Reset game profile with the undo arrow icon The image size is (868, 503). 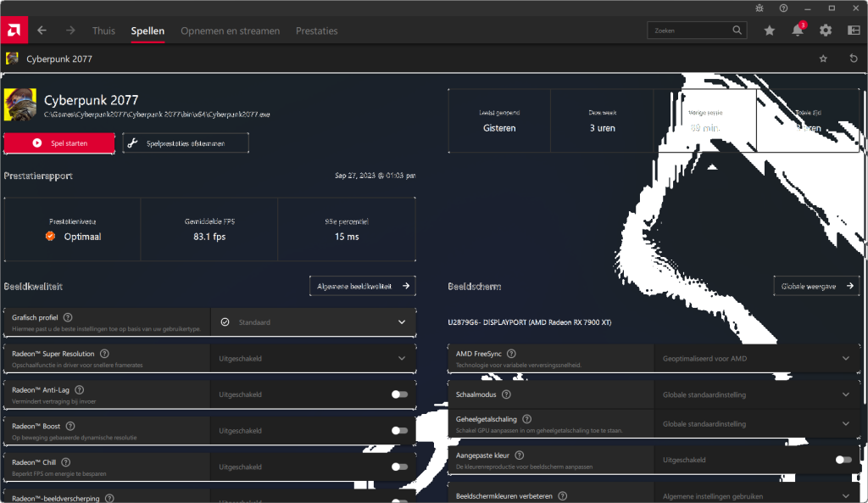[x=854, y=59]
